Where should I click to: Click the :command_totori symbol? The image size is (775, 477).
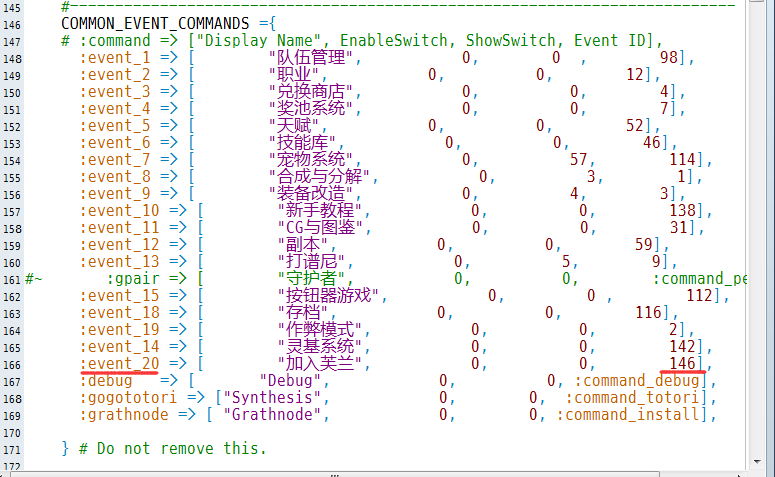pos(632,398)
